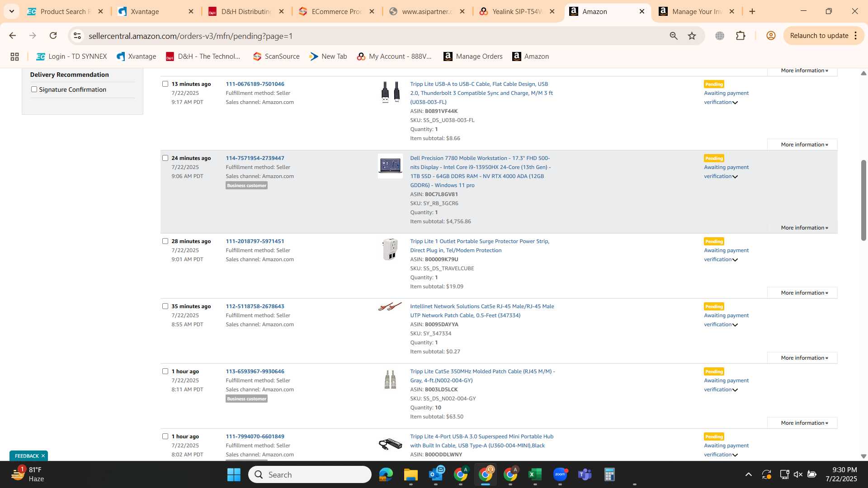Click the scrollbar down arrow
This screenshot has height=488, width=868.
coord(863,456)
